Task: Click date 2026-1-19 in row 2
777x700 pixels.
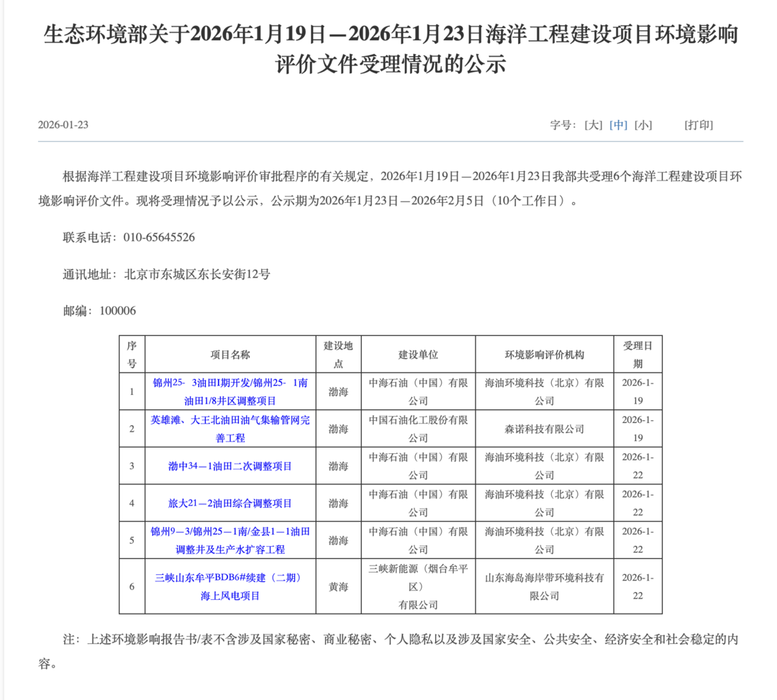Action: (x=637, y=429)
